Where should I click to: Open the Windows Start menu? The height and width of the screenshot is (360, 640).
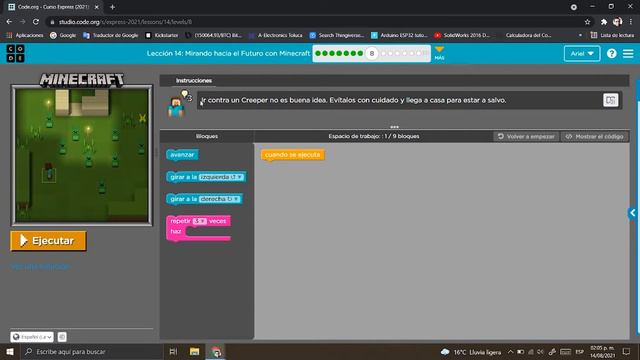pos(10,351)
